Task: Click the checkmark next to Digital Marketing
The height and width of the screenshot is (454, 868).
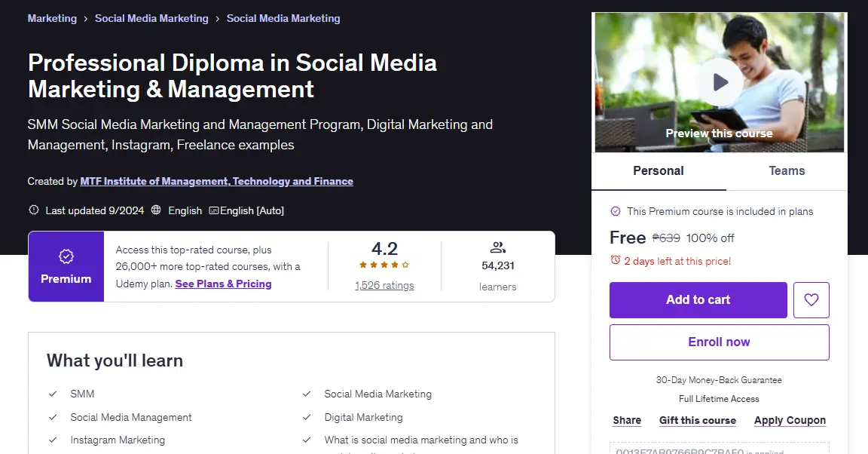Action: pyautogui.click(x=307, y=417)
